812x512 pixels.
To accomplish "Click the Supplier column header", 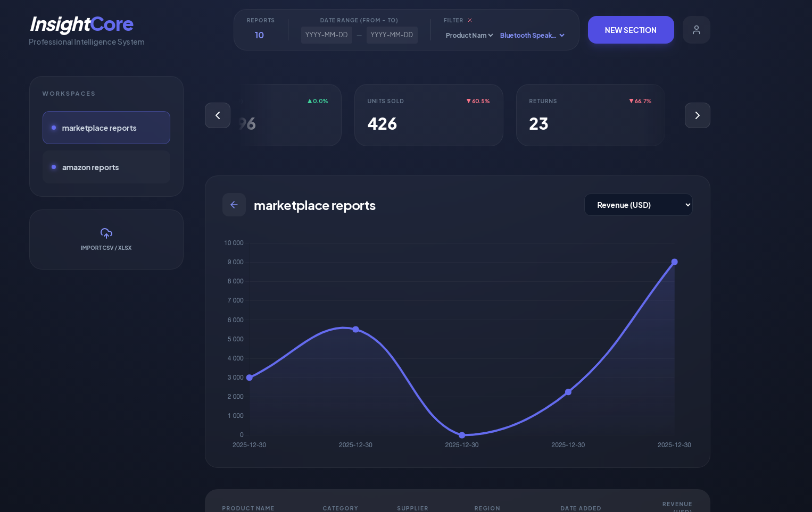I will pyautogui.click(x=412, y=508).
